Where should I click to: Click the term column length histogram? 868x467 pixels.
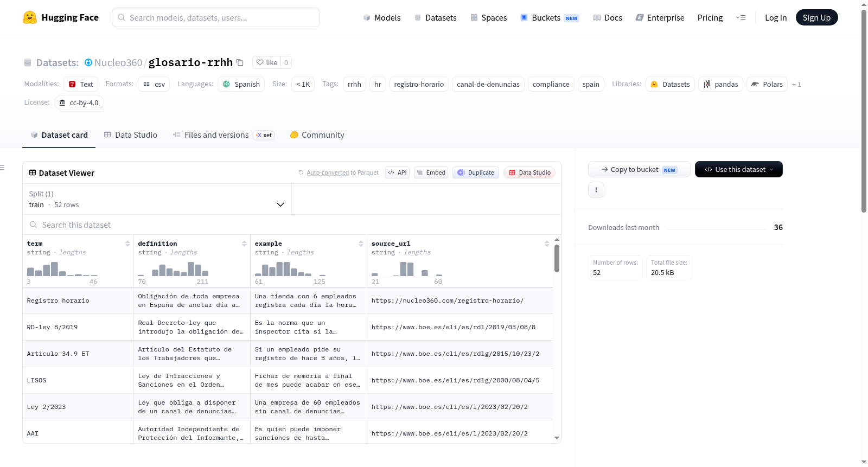coord(62,269)
